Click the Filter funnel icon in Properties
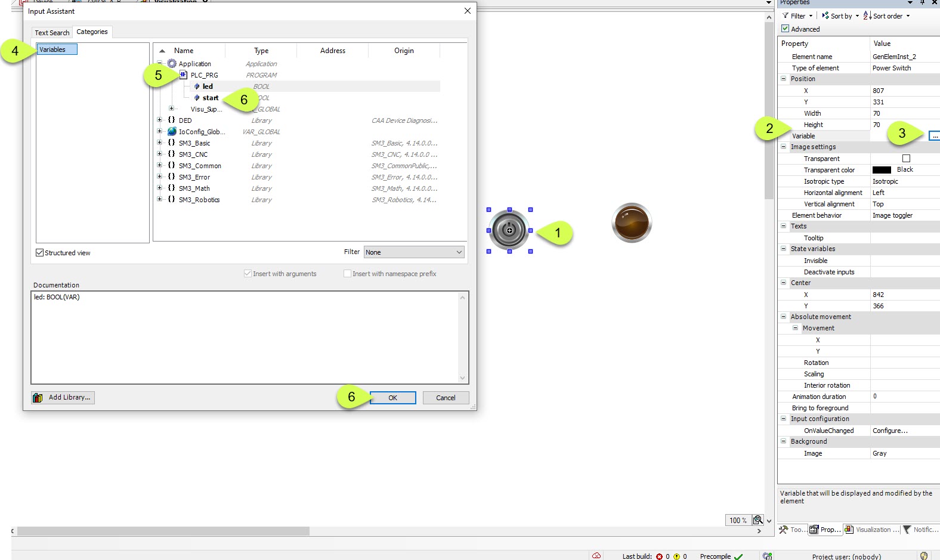 coord(786,16)
